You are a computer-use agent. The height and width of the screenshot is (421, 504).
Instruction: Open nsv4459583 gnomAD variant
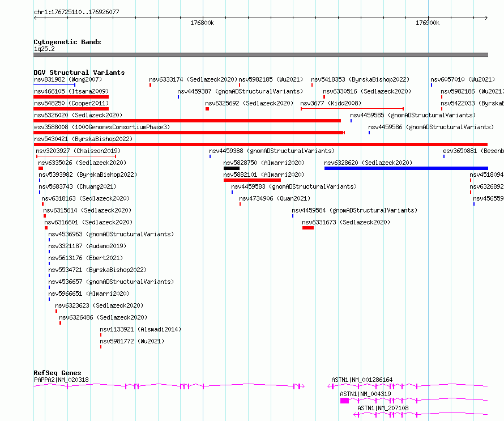(x=294, y=186)
